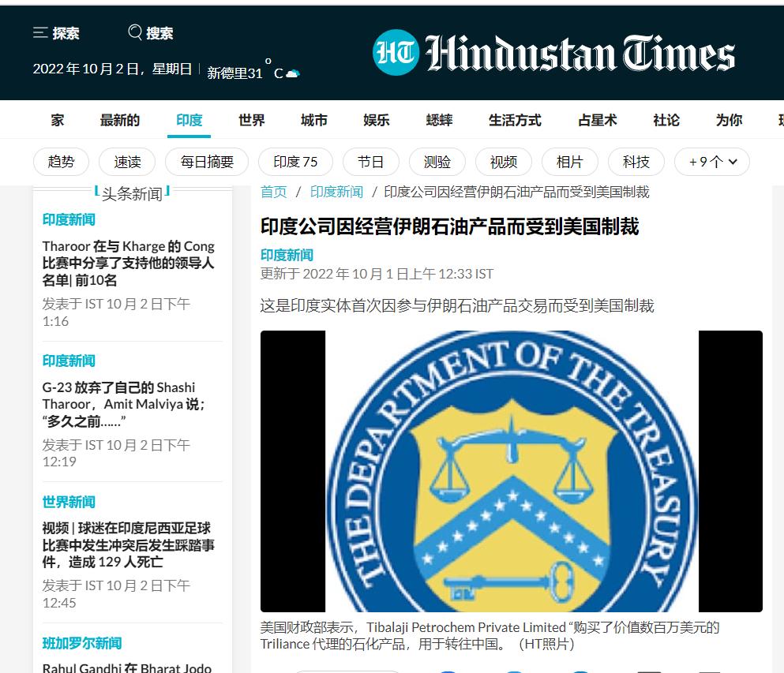Click the 首页 breadcrumb link

[x=272, y=192]
